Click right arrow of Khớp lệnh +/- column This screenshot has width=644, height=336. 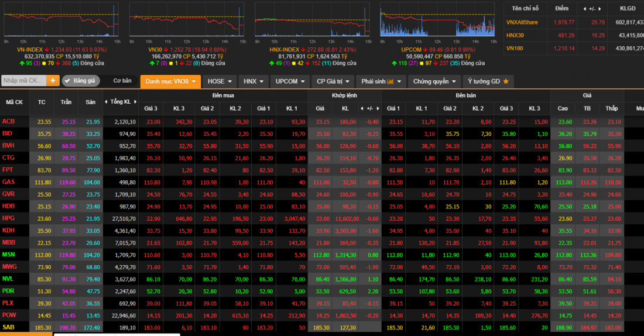(378, 108)
